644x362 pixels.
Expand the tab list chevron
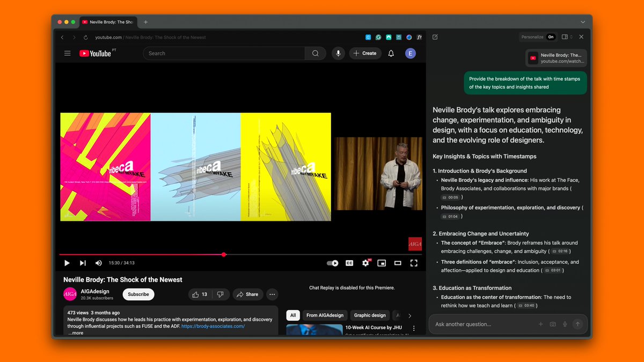[x=583, y=22]
